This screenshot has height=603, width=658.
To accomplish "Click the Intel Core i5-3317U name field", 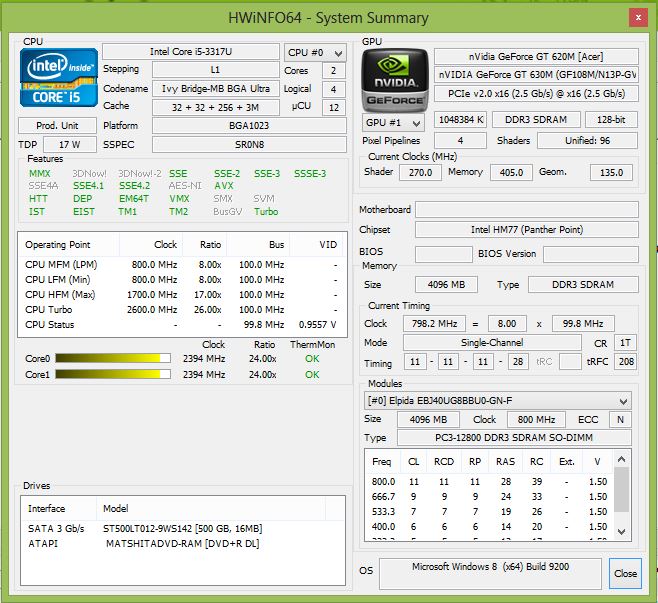I will [191, 52].
